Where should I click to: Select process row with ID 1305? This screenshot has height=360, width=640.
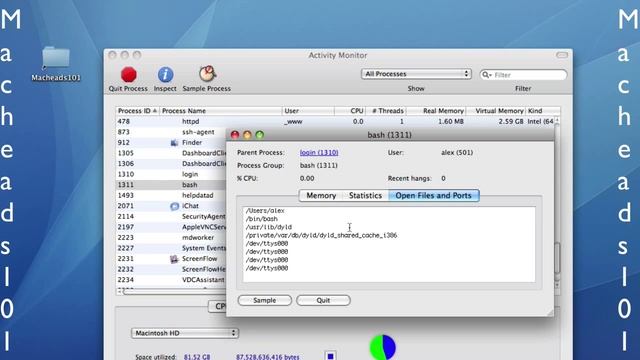(x=171, y=153)
